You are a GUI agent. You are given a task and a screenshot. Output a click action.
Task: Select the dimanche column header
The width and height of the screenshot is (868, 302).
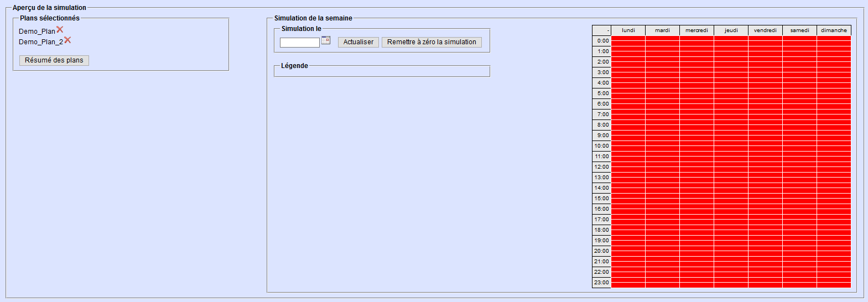click(834, 30)
